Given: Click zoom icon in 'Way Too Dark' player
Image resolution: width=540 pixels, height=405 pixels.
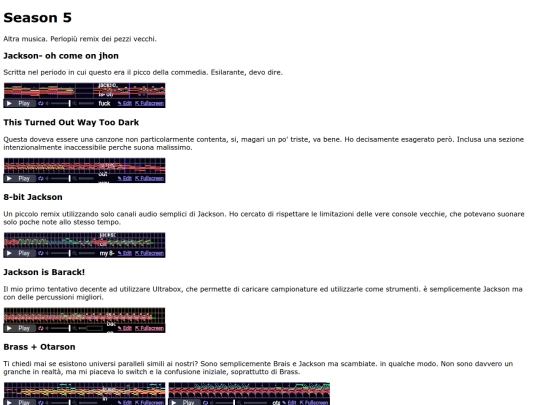Looking at the screenshot, I should pyautogui.click(x=74, y=178).
